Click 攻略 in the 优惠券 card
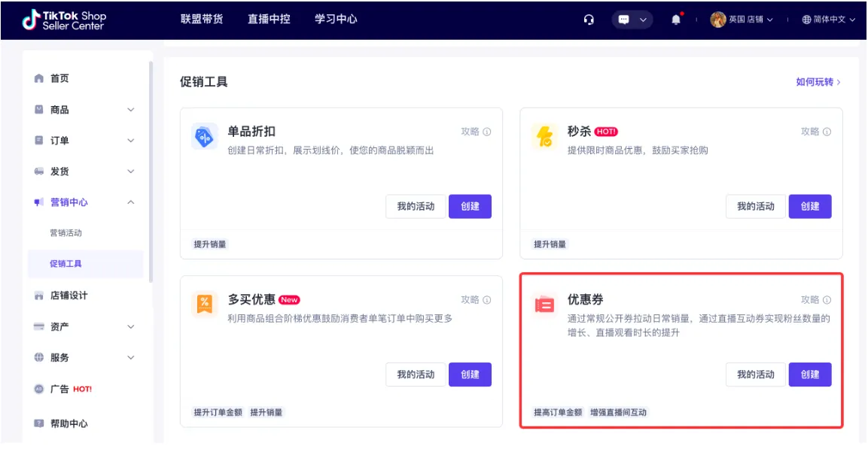 point(810,299)
